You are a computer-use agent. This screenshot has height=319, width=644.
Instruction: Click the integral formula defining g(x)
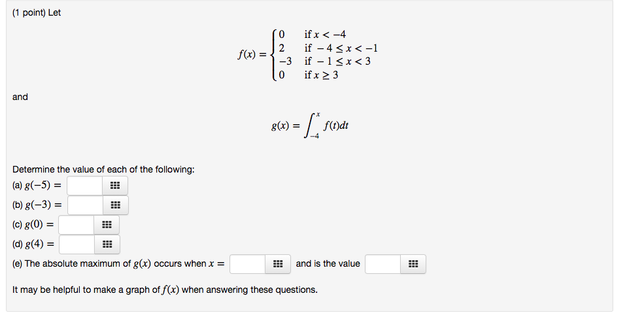310,126
